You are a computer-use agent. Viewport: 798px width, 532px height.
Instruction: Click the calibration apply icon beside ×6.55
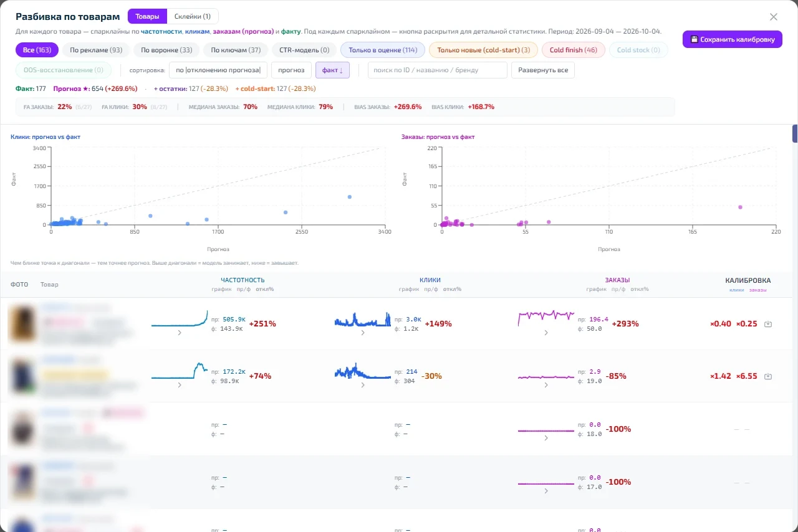tap(768, 376)
